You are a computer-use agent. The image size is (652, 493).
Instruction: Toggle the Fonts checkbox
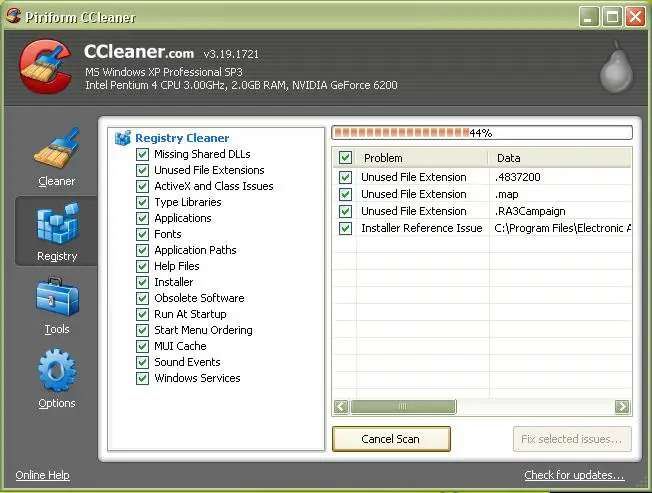point(142,234)
